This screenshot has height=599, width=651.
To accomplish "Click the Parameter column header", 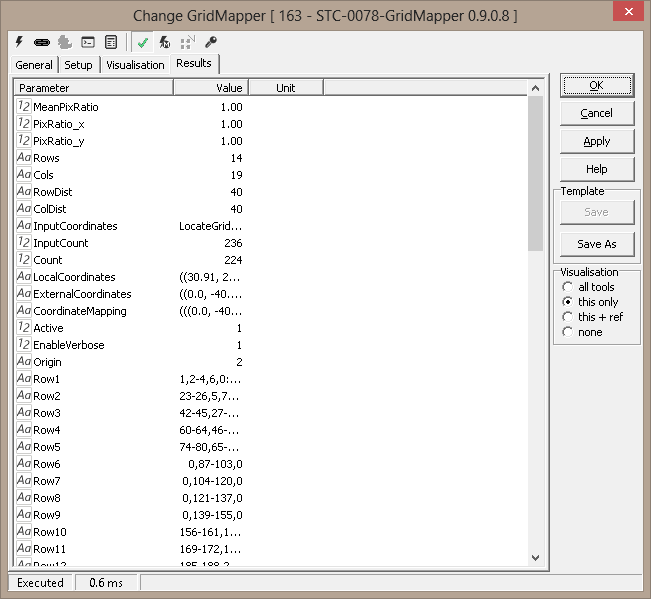I will (94, 88).
